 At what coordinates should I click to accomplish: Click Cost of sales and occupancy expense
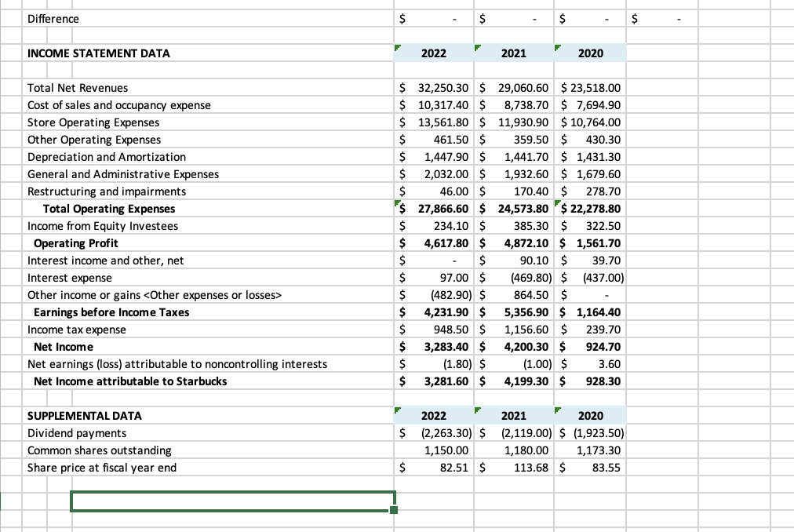pyautogui.click(x=119, y=105)
